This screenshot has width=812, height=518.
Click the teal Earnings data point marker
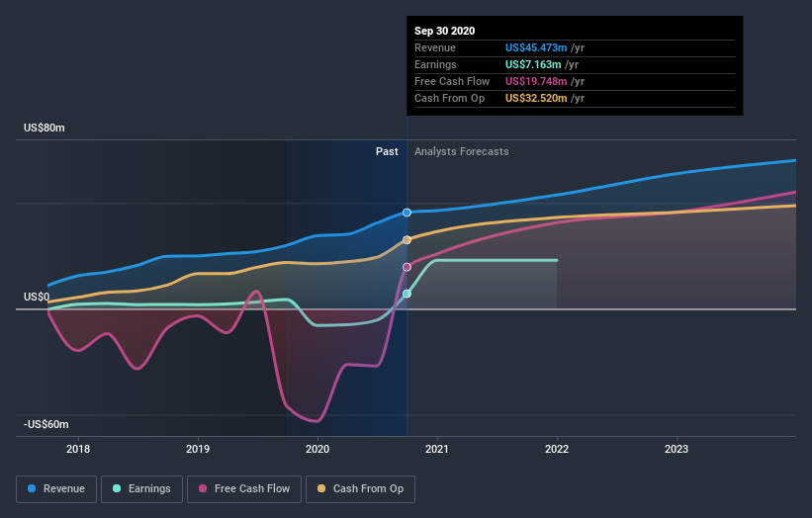[407, 294]
